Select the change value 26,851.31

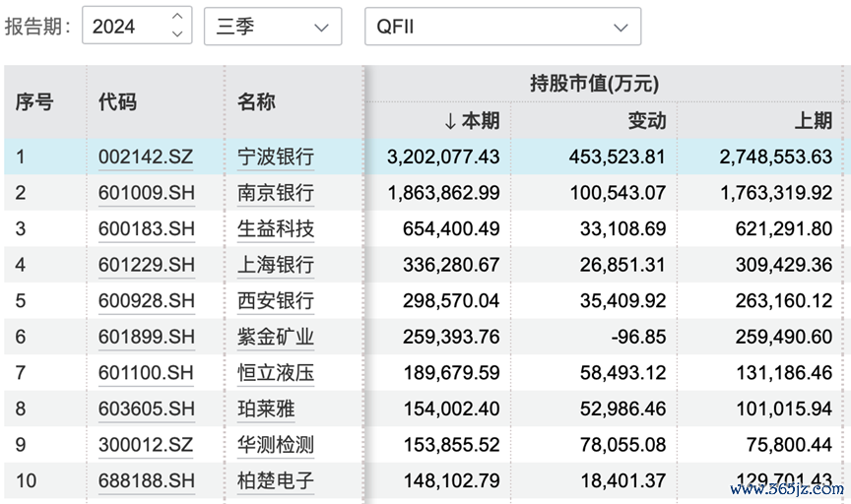click(x=623, y=265)
